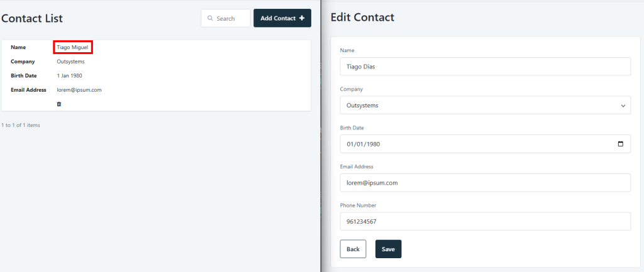Viewport: 644px width, 272px height.
Task: Click the Birth Date field 01/01/1980
Action: point(485,144)
